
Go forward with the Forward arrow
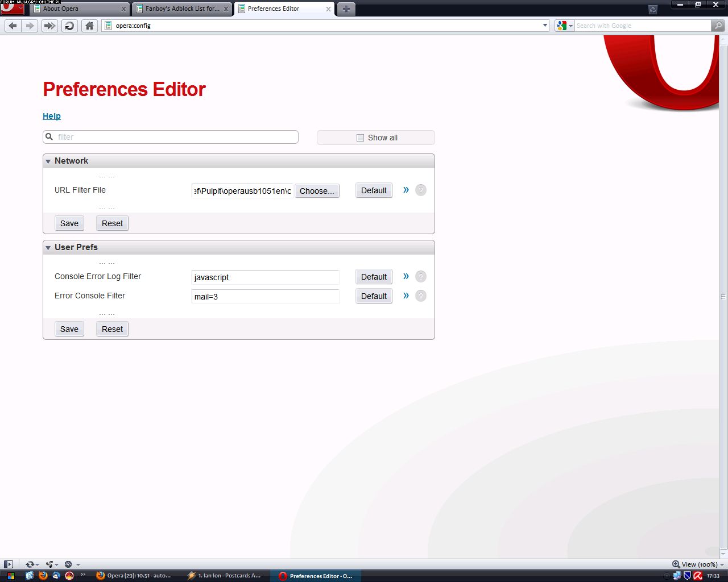click(30, 26)
